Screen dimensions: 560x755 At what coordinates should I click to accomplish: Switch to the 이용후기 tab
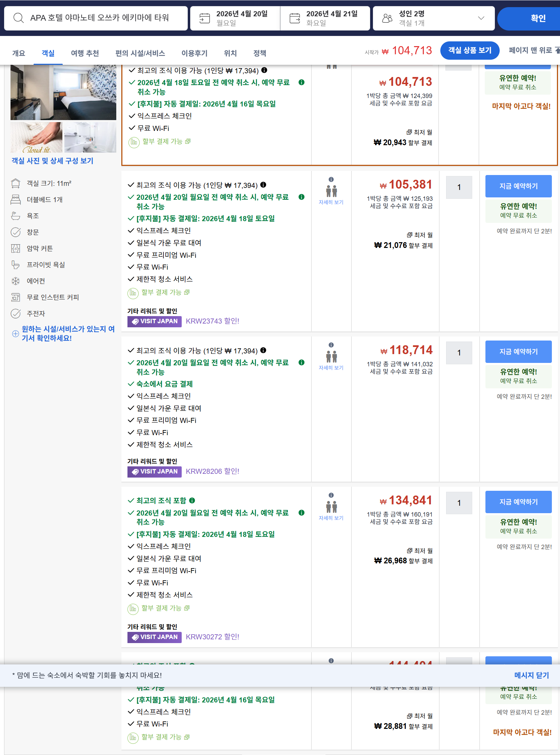[x=194, y=53]
